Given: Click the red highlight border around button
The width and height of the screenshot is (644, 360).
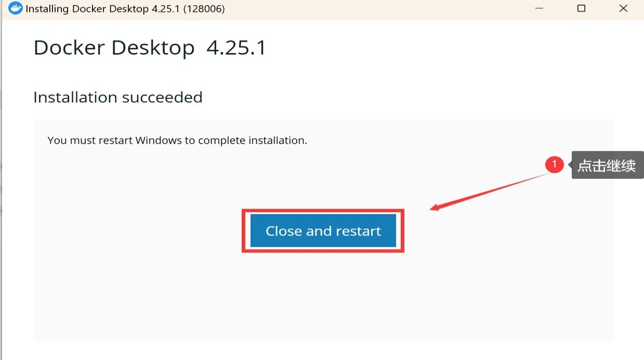Looking at the screenshot, I should (323, 211).
